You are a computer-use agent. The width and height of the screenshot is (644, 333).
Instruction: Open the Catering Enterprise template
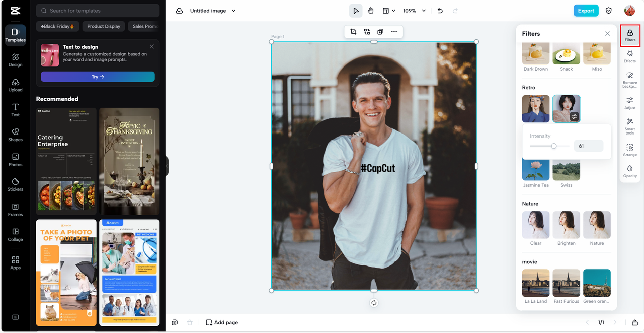tap(66, 161)
